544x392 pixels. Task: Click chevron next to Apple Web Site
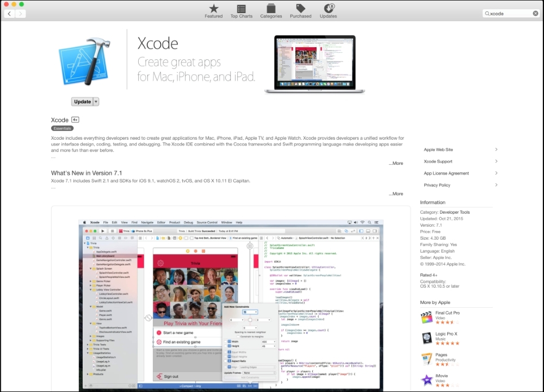tap(496, 150)
